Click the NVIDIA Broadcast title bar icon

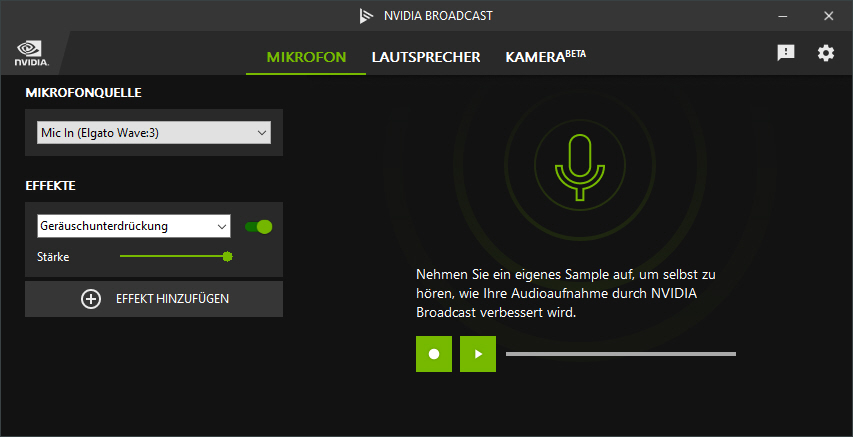click(x=366, y=16)
